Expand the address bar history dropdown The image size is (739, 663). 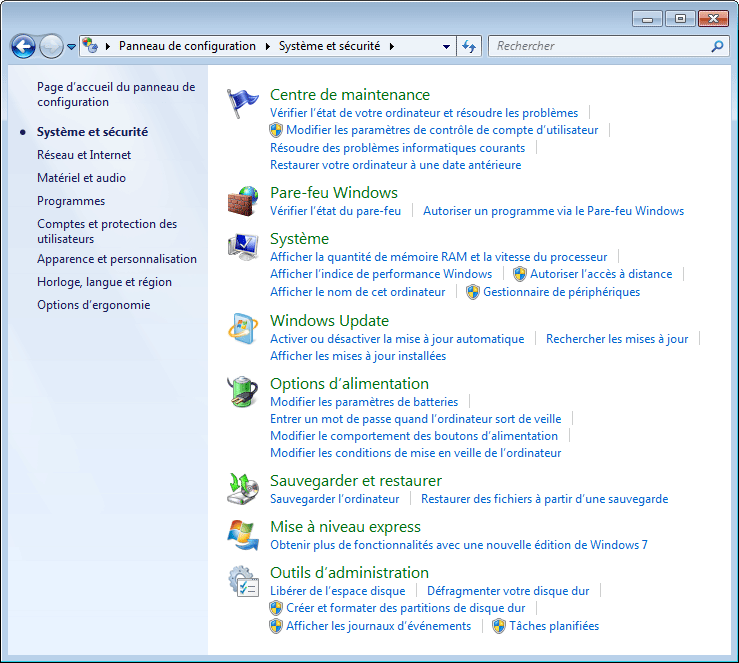tap(446, 47)
